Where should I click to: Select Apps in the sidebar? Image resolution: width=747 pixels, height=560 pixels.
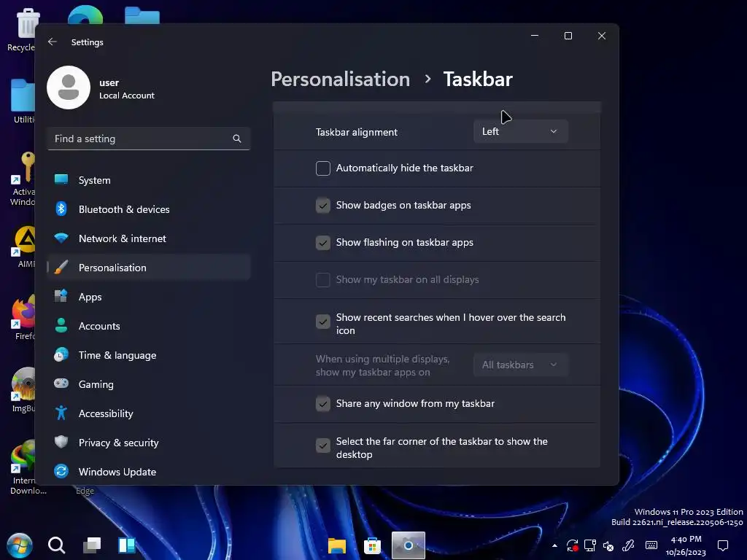coord(149,297)
